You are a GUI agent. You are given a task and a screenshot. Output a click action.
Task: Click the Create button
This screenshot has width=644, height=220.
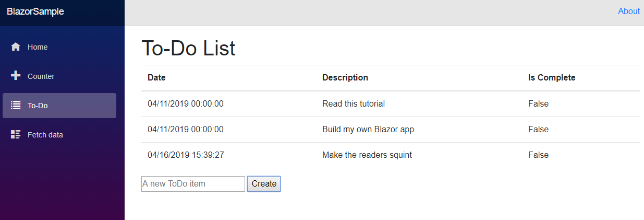click(264, 184)
